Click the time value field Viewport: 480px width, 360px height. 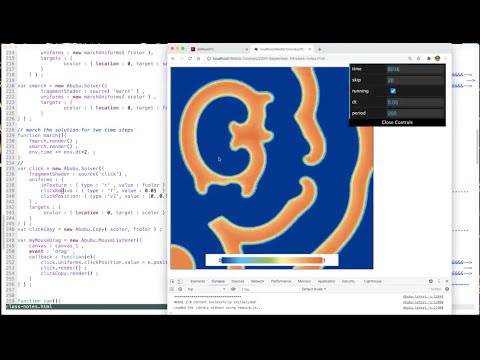click(x=415, y=69)
